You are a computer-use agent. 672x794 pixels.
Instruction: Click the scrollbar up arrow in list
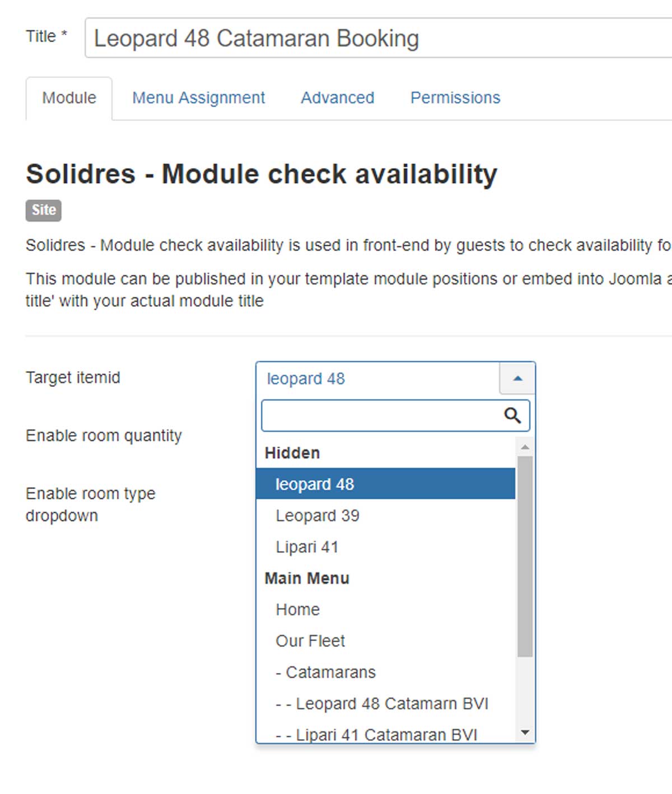tap(525, 447)
